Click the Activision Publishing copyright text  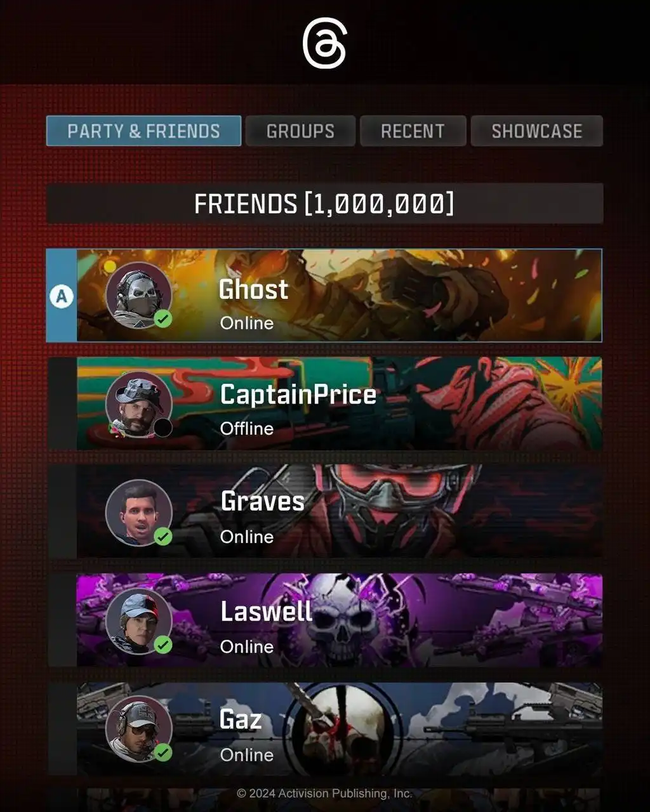tap(324, 794)
